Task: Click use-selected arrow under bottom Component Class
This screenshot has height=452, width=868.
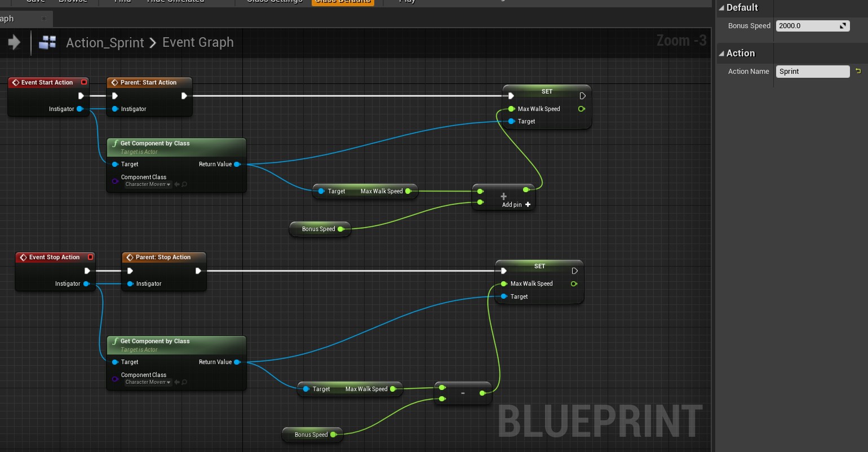Action: pos(177,382)
